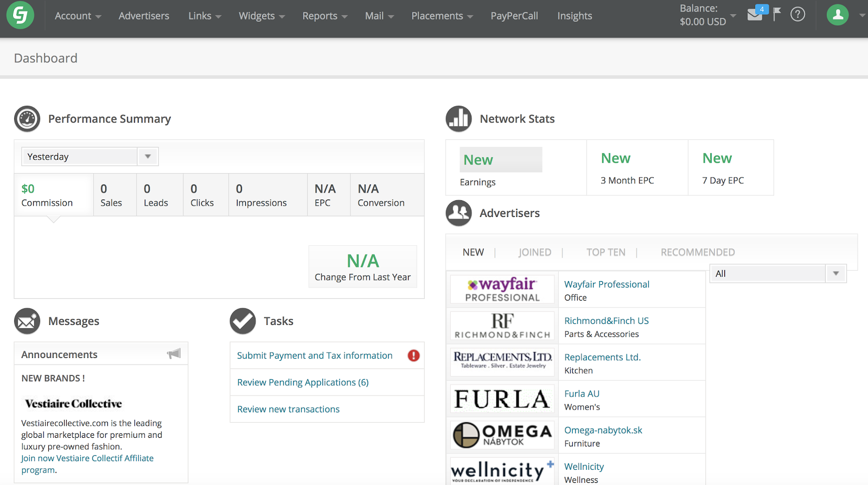The height and width of the screenshot is (485, 868).
Task: Open the Omega-nabytok.sk advertiser link
Action: (x=603, y=430)
